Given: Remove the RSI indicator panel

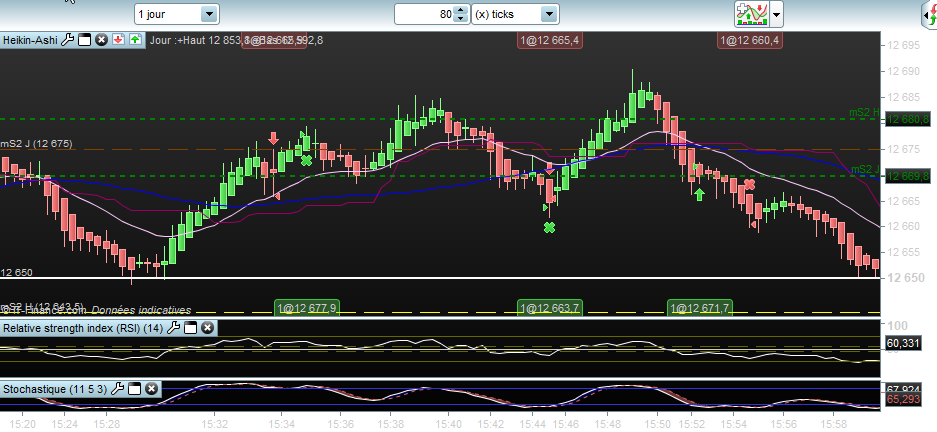Looking at the screenshot, I should 207,327.
